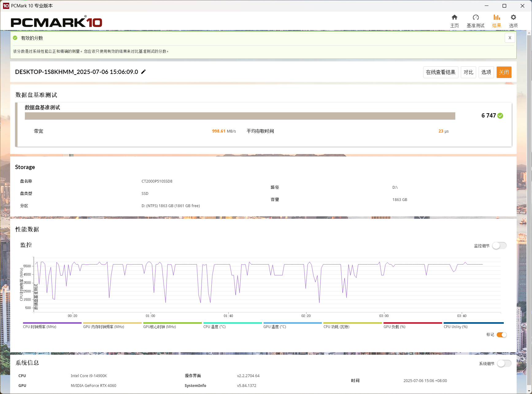
Task: Enable the 监控细节 toggle
Action: [x=499, y=246]
